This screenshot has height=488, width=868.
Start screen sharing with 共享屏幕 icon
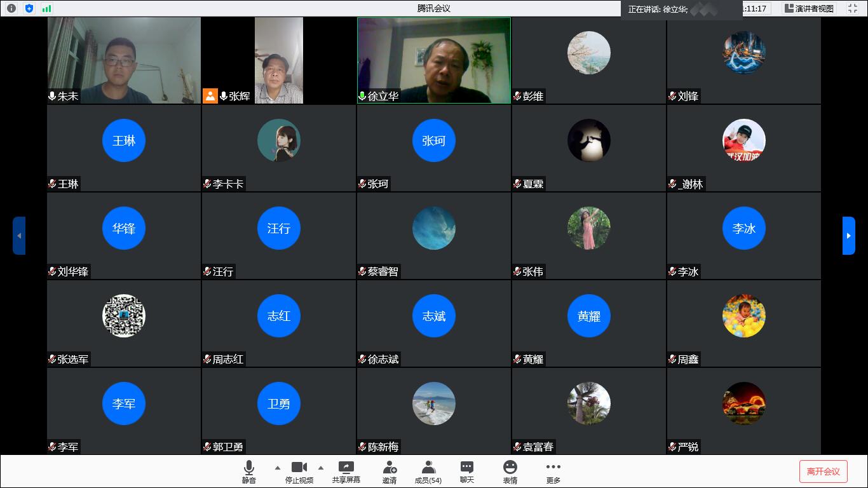pos(346,472)
